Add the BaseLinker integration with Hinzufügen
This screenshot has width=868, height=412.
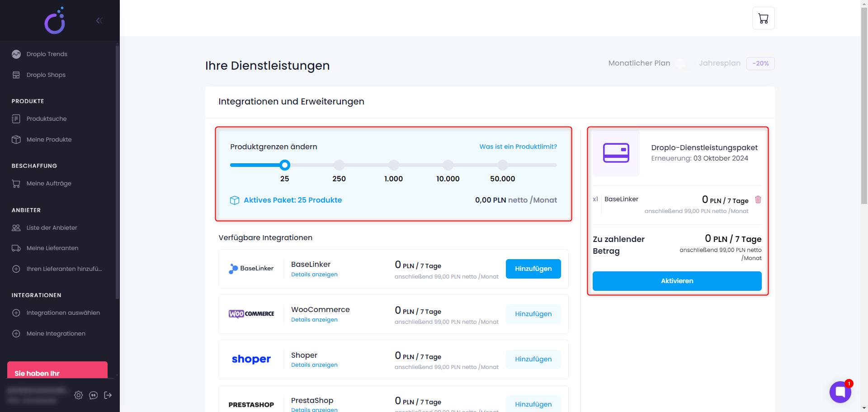tap(533, 269)
